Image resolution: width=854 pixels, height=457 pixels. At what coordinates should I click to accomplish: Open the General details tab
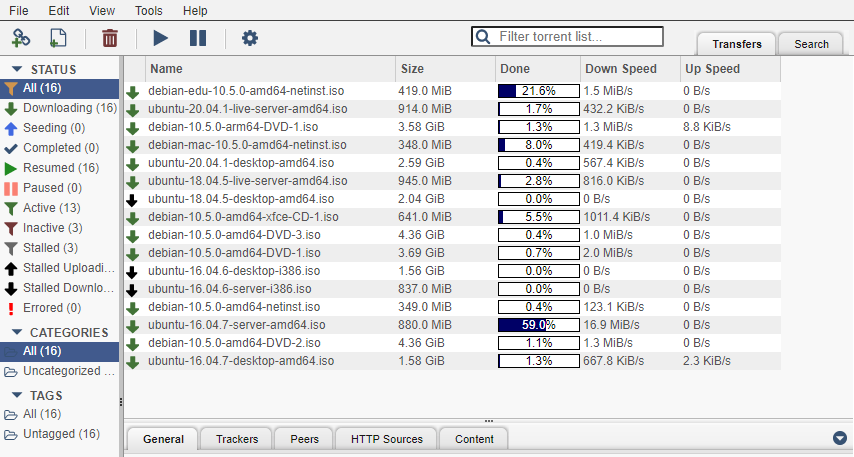point(163,439)
